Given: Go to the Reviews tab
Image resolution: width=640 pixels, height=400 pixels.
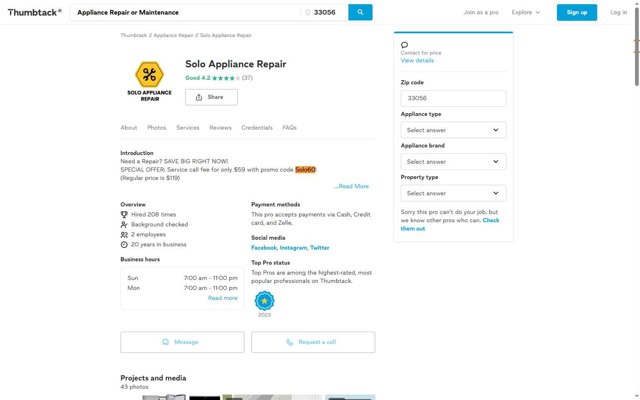Looking at the screenshot, I should click(x=220, y=128).
